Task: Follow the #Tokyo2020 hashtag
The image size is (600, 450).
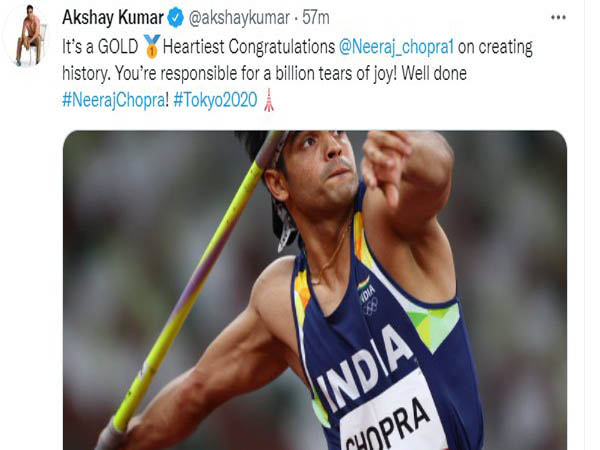Action: (215, 100)
